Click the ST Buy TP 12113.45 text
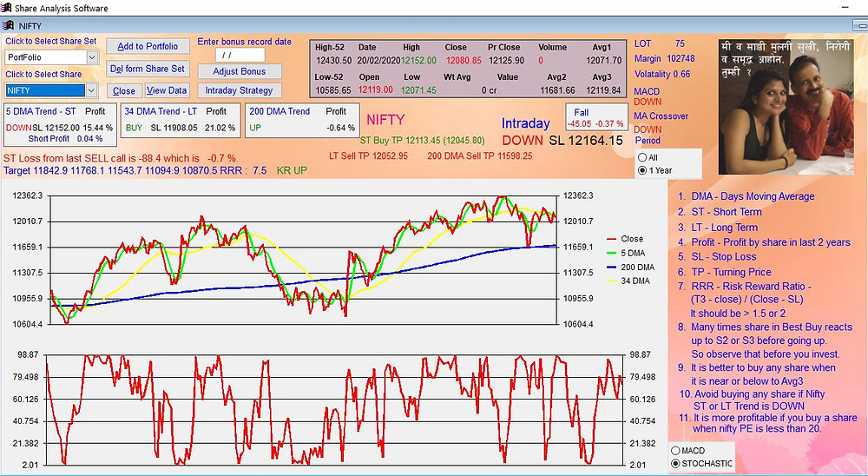Viewport: 868px width, 476px height. [422, 141]
